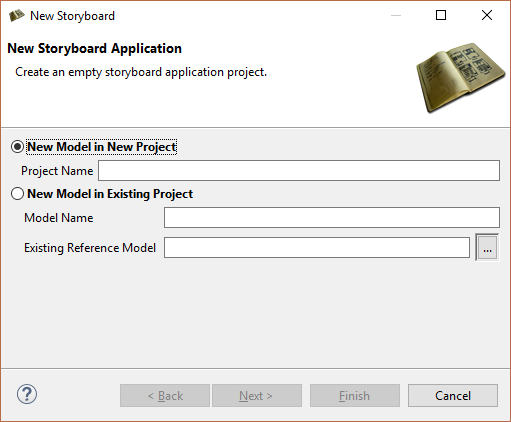The height and width of the screenshot is (422, 511).
Task: Go back using the Back button
Action: coord(165,396)
